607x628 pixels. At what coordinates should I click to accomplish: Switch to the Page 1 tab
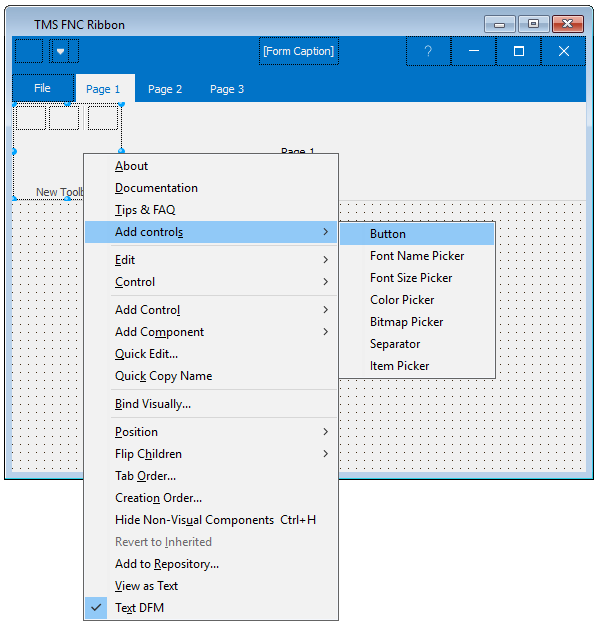pos(103,89)
